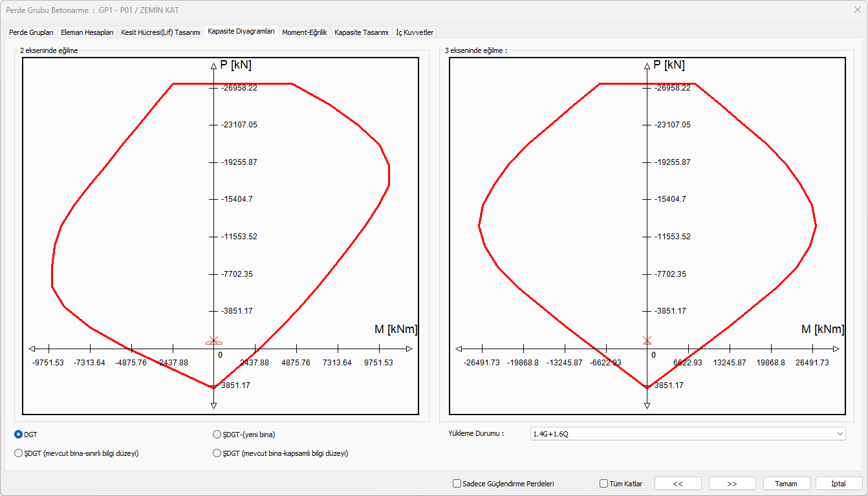
Task: Choose ŞDGT mevcut bina-sınırlı bilgi düzeyi
Action: coord(19,453)
